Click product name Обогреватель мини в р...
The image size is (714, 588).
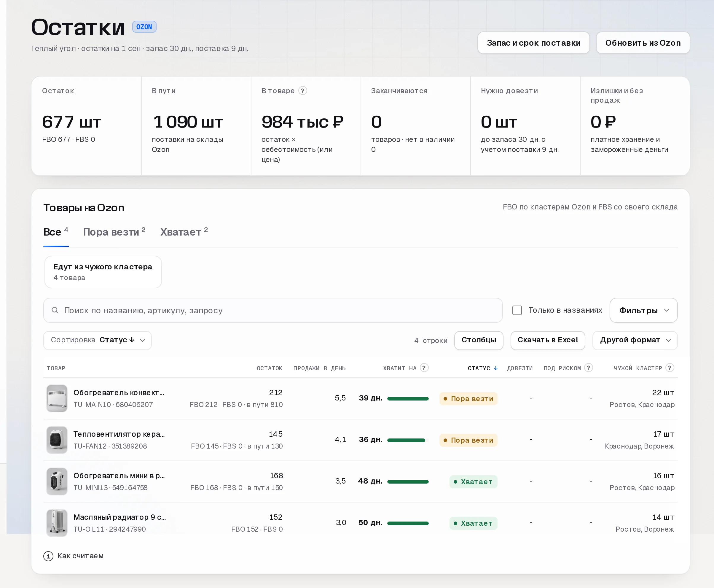click(119, 476)
